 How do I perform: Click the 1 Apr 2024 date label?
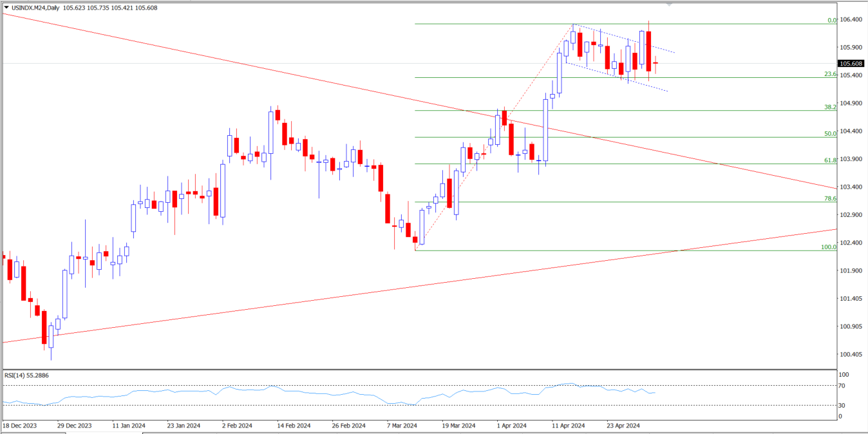coord(512,426)
